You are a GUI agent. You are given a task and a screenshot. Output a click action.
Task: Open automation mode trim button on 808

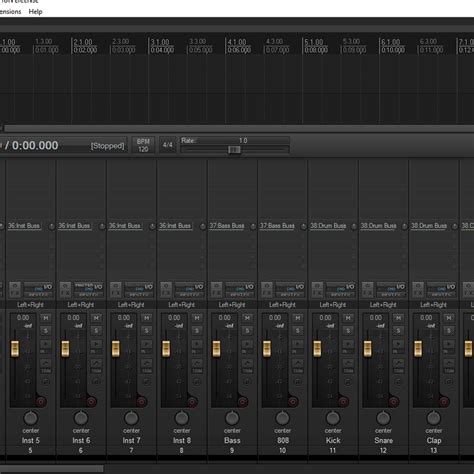(x=297, y=366)
